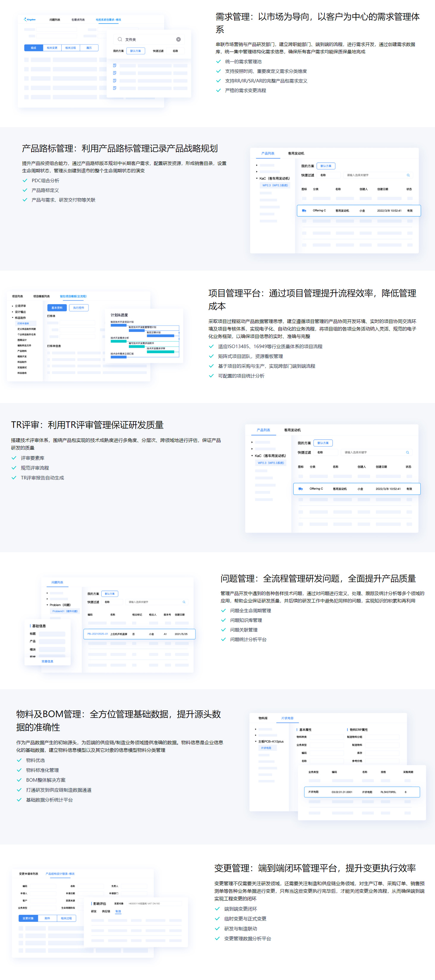Click the search icon in the 产品路标 keyword field
The image size is (435, 980).
click(408, 175)
